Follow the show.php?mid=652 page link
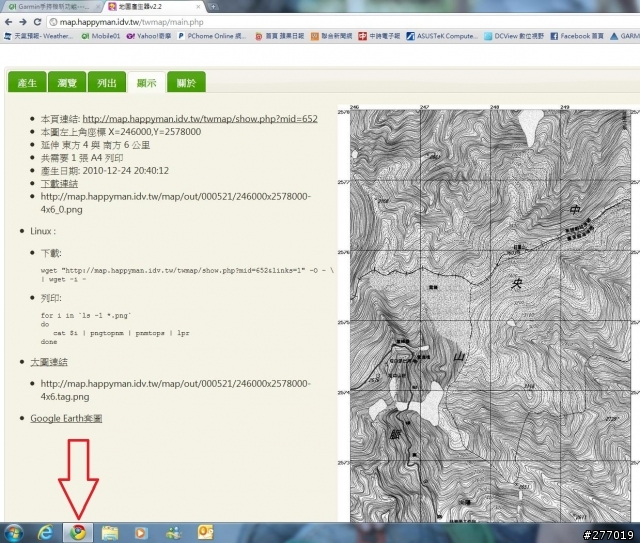This screenshot has width=640, height=543. [200, 119]
